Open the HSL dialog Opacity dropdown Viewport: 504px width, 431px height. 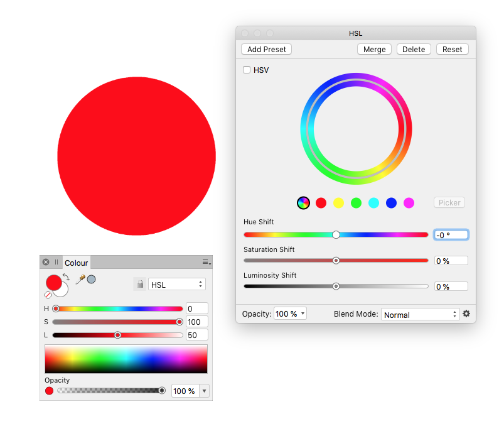coord(290,314)
